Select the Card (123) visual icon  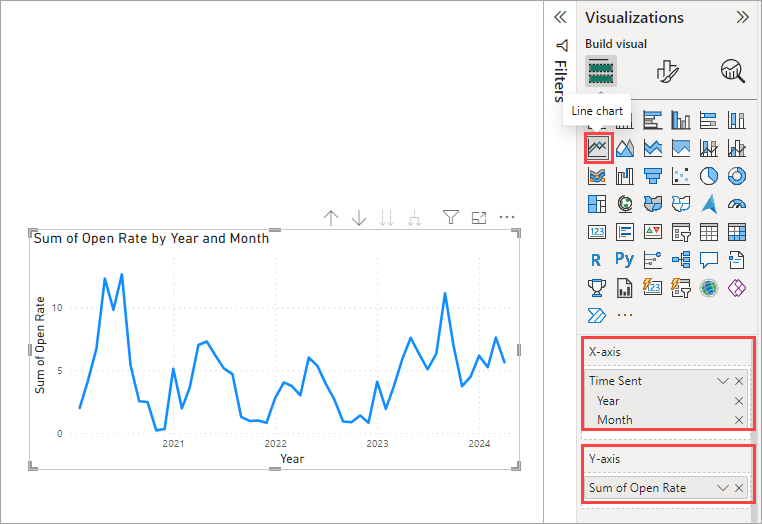pos(597,232)
